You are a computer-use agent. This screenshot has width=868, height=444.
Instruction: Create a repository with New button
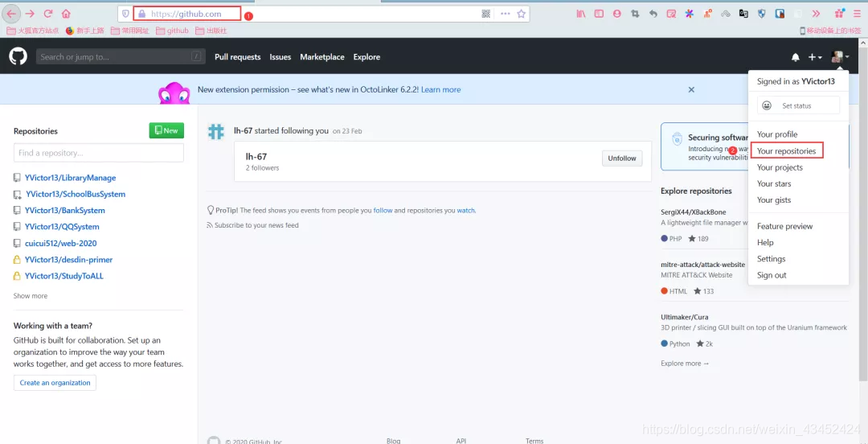166,131
